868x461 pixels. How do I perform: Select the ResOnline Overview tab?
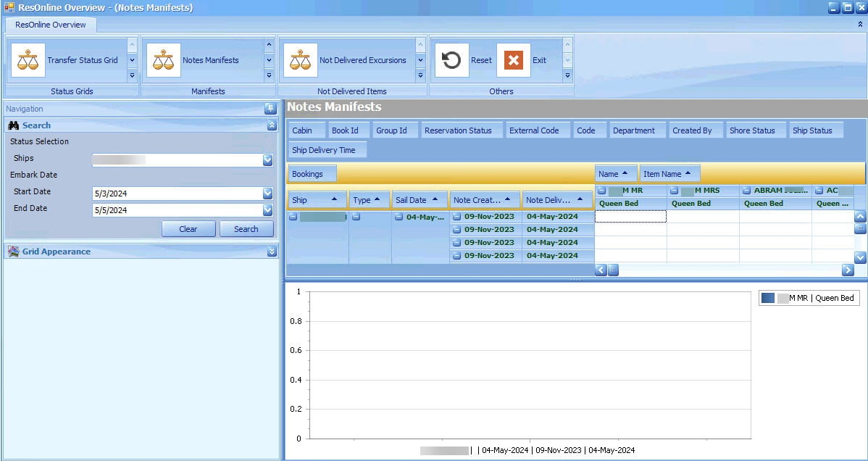tap(51, 25)
